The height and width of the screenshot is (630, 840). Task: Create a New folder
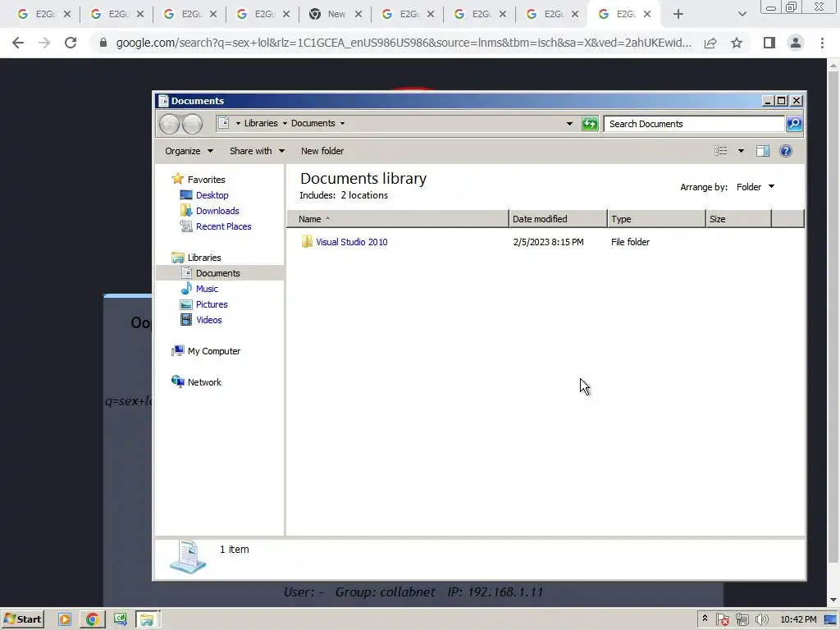[322, 151]
